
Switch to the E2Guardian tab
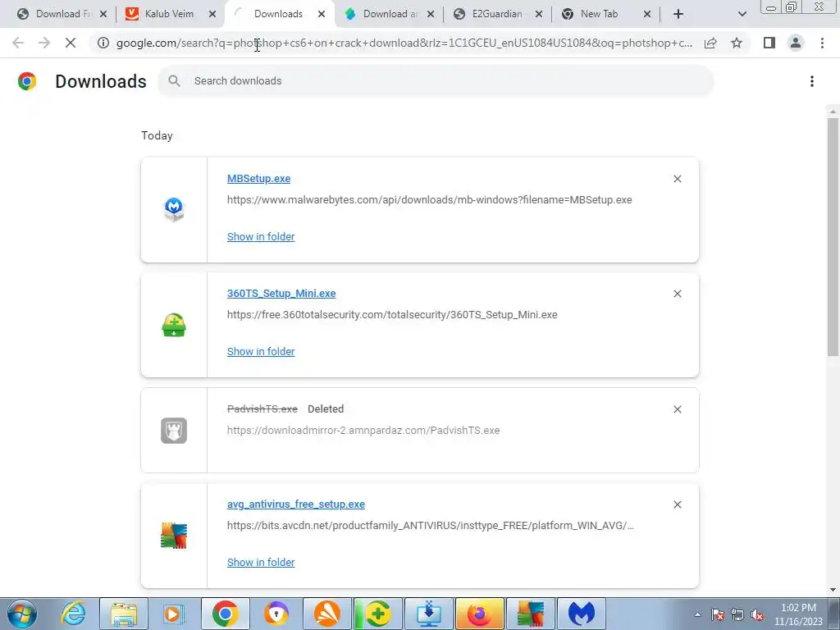pos(496,14)
